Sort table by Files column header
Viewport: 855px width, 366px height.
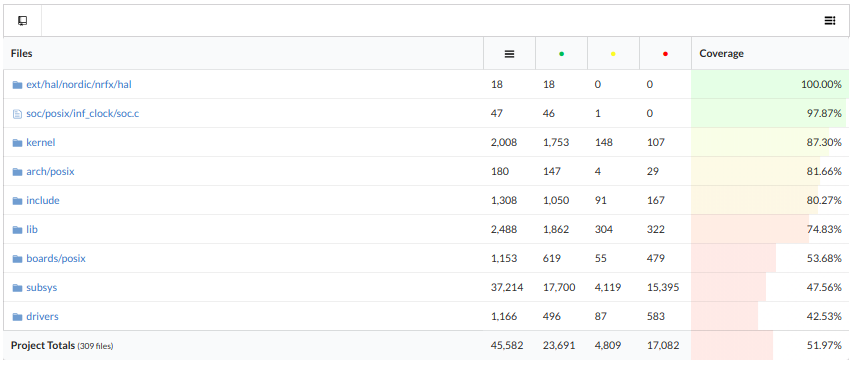click(x=21, y=53)
